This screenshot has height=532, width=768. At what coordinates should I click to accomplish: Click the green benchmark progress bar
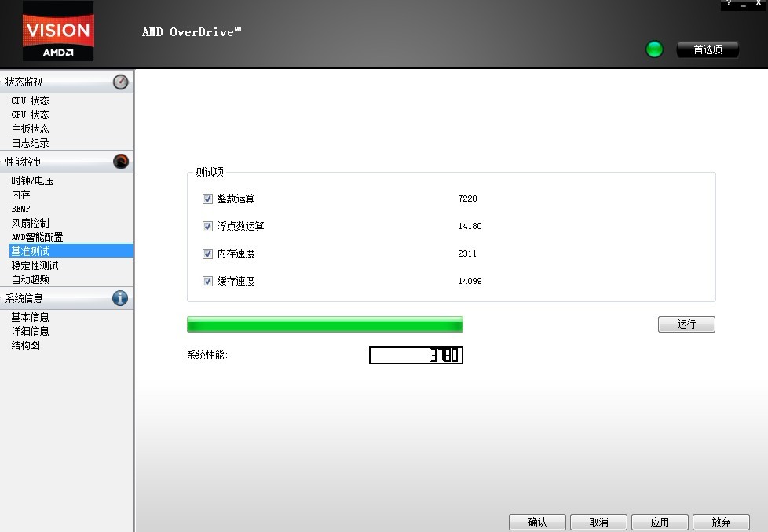click(325, 325)
